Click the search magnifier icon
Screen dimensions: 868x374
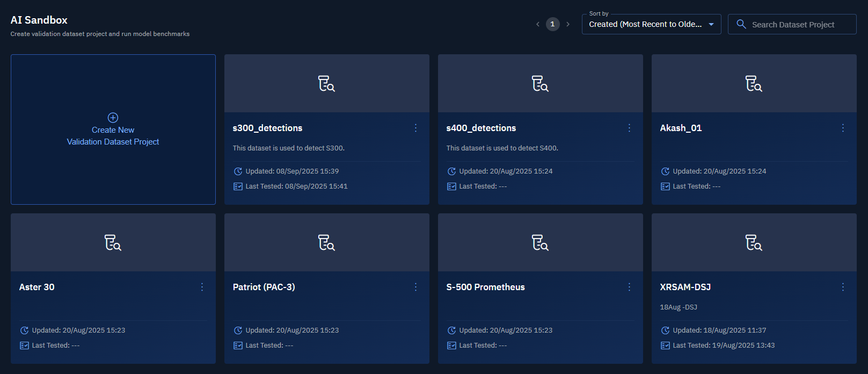point(741,24)
